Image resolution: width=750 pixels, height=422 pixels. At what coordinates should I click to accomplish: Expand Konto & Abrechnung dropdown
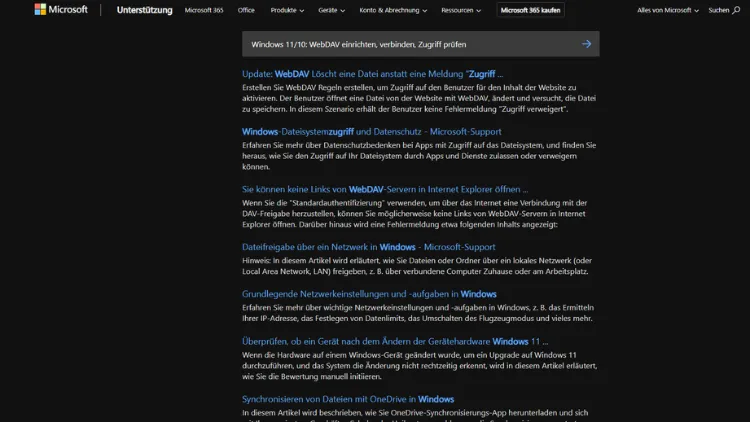coord(393,10)
